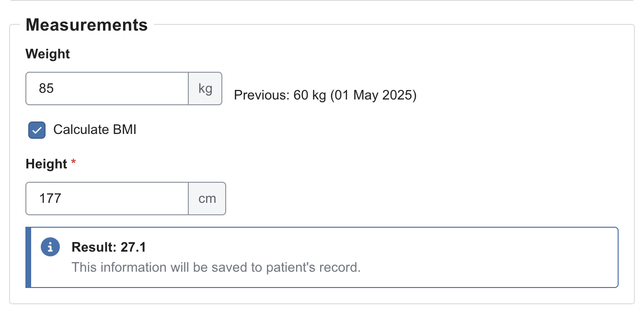
Task: Click the kg unit label beside weight
Action: (x=205, y=89)
